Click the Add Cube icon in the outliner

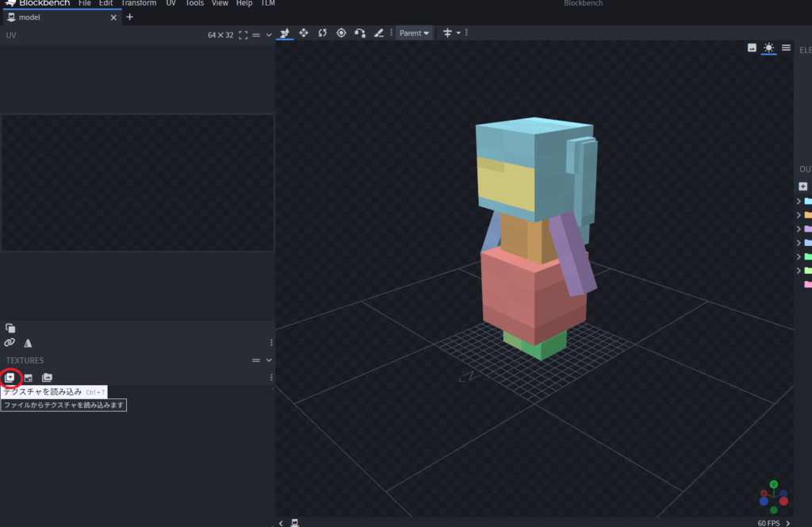(802, 186)
